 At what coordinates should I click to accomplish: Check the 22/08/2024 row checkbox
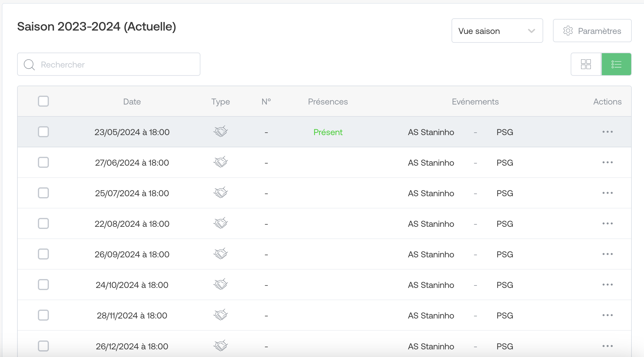tap(43, 223)
